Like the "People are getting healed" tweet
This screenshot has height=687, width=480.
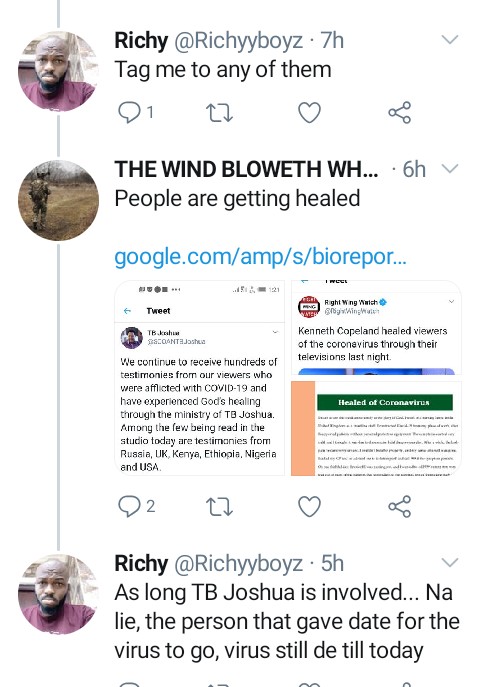point(310,506)
